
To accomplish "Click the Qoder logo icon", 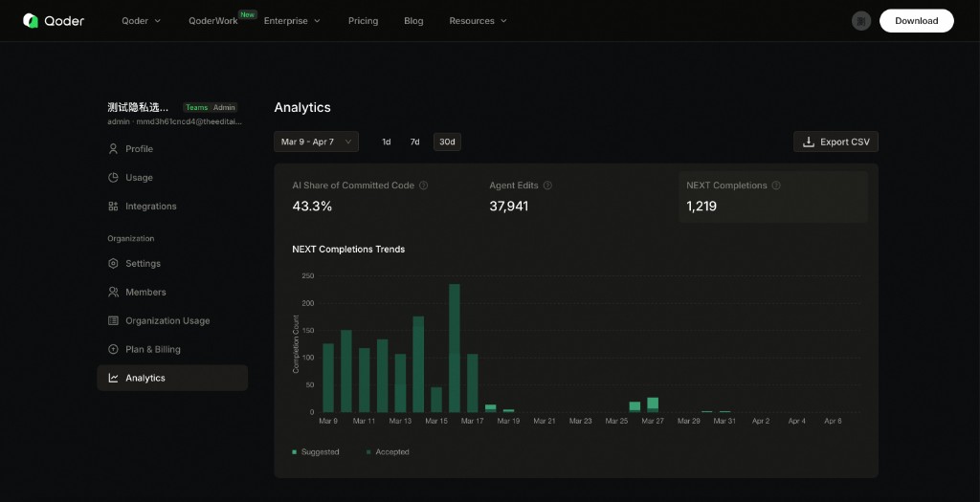I will (30, 21).
